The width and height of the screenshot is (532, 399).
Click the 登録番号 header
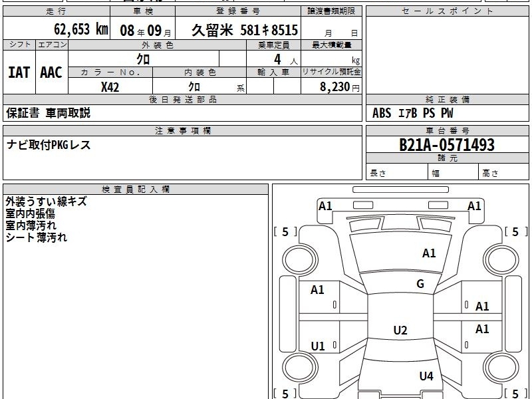coord(238,11)
